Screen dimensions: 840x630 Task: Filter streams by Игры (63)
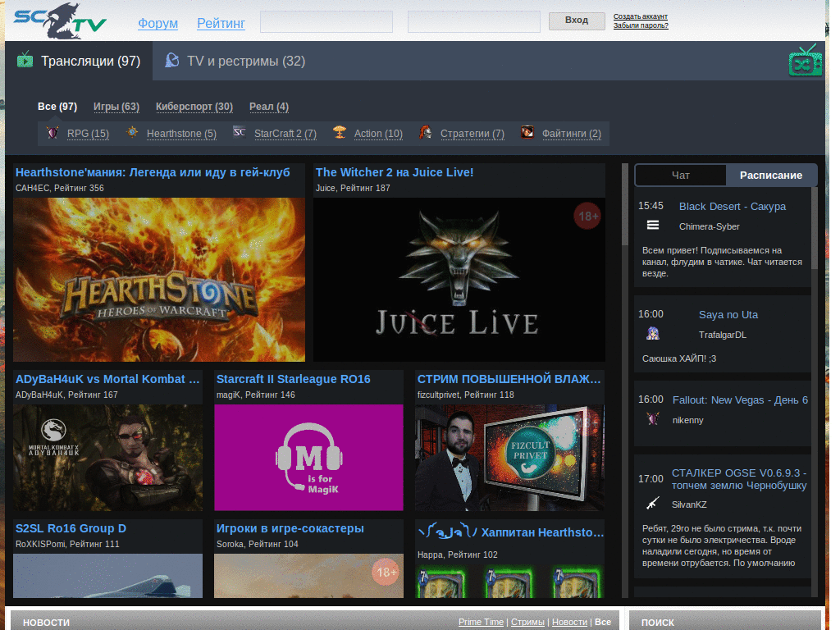116,107
